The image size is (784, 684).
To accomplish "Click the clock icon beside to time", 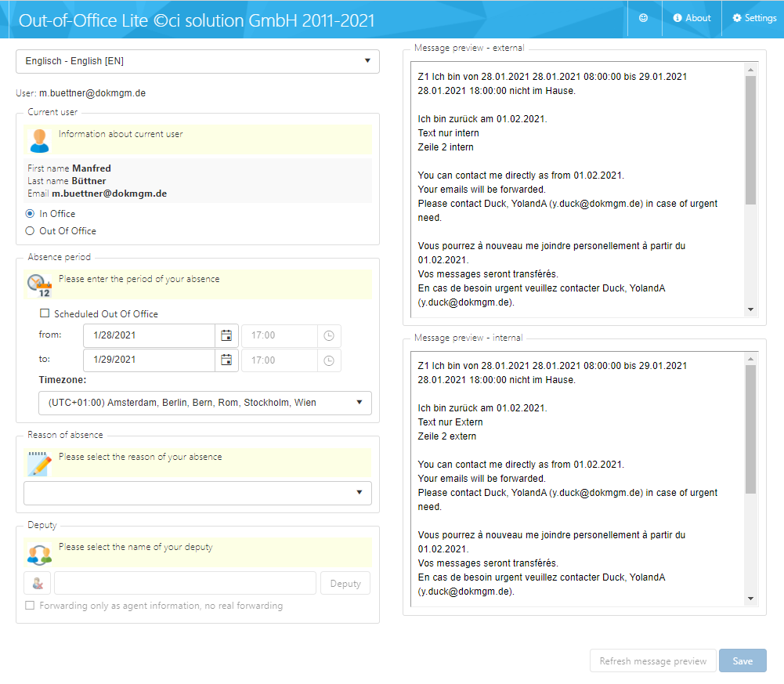I will [329, 360].
